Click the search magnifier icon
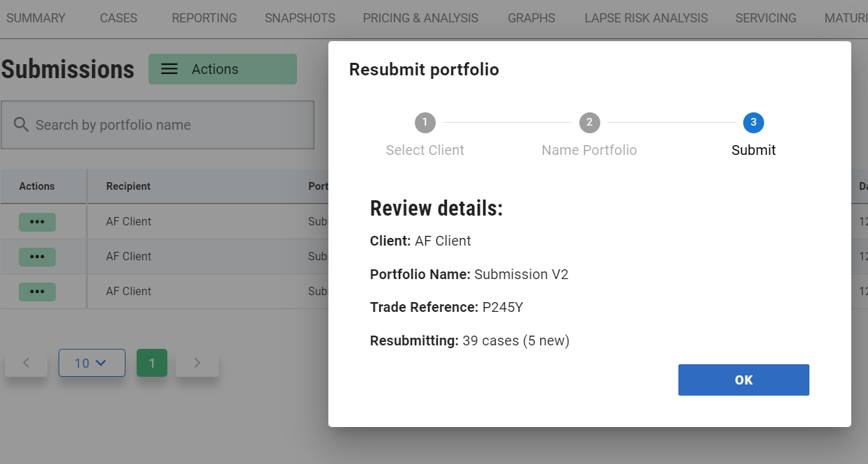Image resolution: width=868 pixels, height=464 pixels. 21,125
